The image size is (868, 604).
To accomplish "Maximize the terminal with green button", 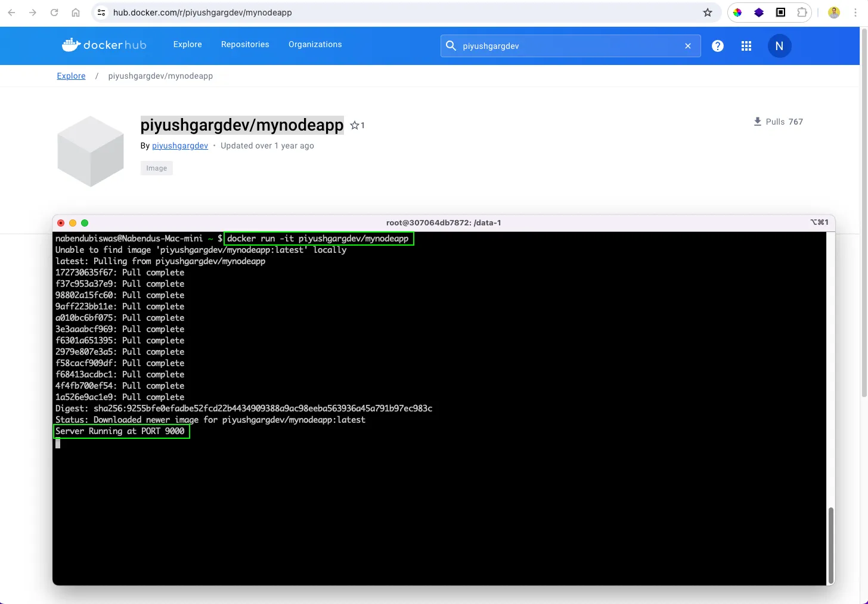I will (x=85, y=223).
